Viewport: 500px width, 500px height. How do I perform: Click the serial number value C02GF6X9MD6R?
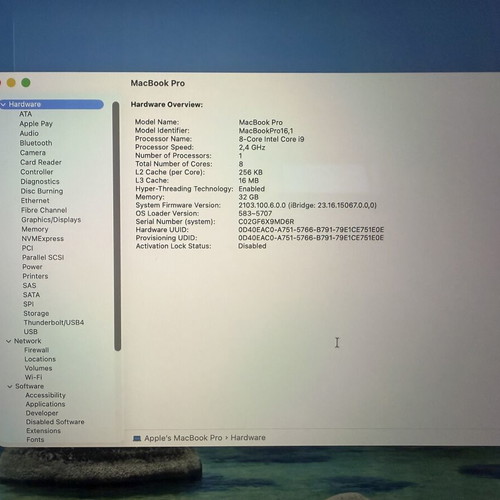pos(266,222)
